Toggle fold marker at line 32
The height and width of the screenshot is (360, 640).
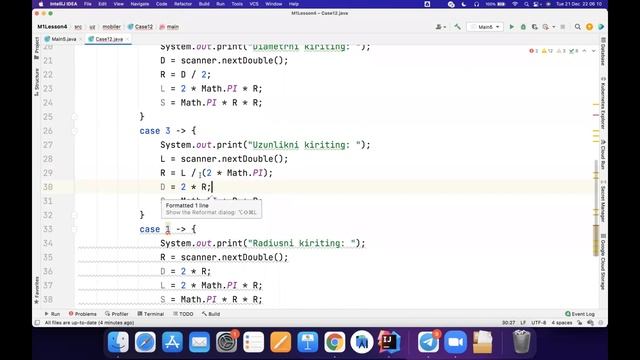click(75, 215)
